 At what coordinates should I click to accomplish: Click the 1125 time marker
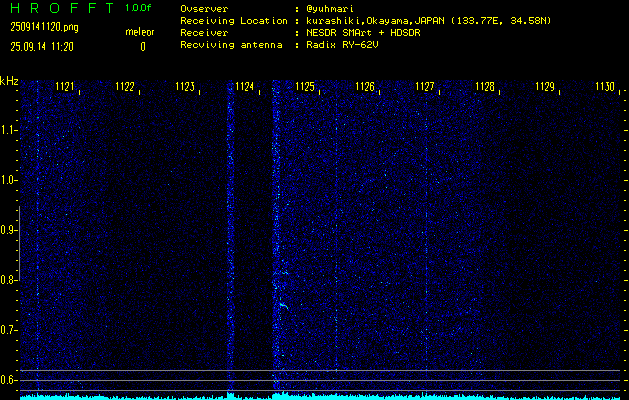coord(305,87)
